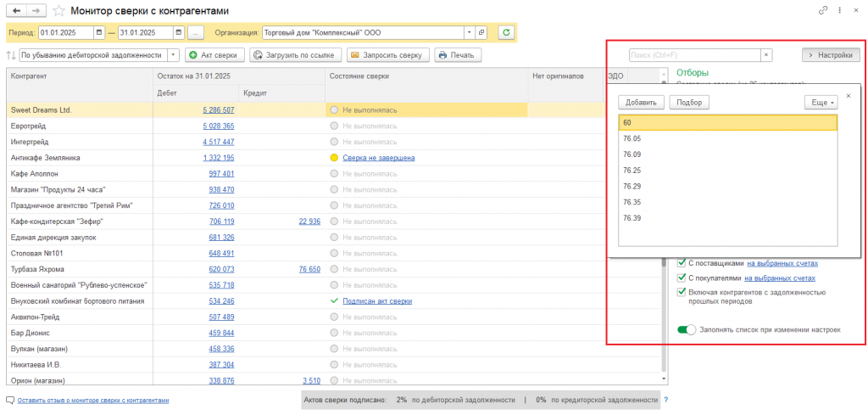Click the Контрагент column header

click(x=80, y=85)
